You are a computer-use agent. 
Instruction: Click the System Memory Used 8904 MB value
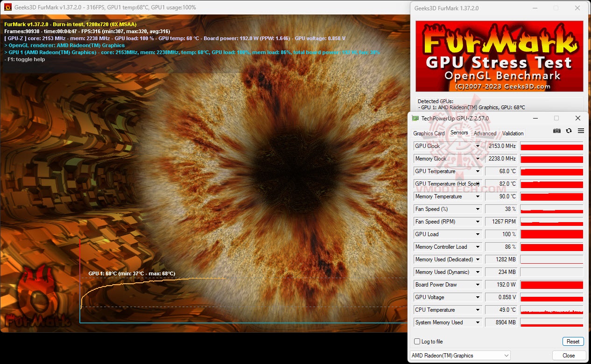(501, 322)
